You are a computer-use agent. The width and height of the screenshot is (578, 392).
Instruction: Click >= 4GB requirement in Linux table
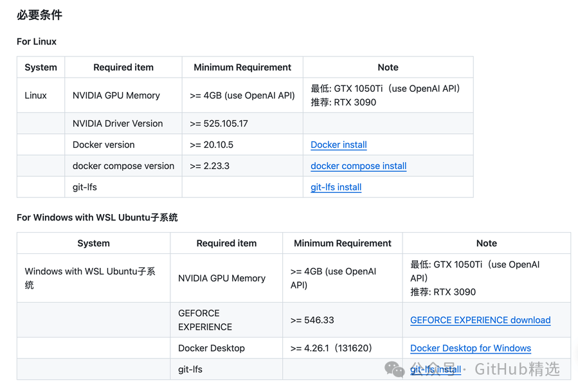(242, 95)
